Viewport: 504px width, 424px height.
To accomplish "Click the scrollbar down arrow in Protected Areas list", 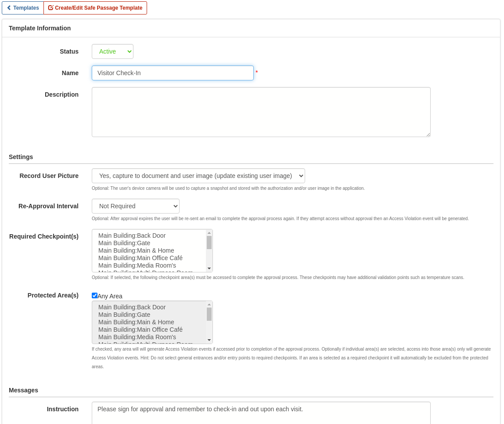I will click(209, 340).
